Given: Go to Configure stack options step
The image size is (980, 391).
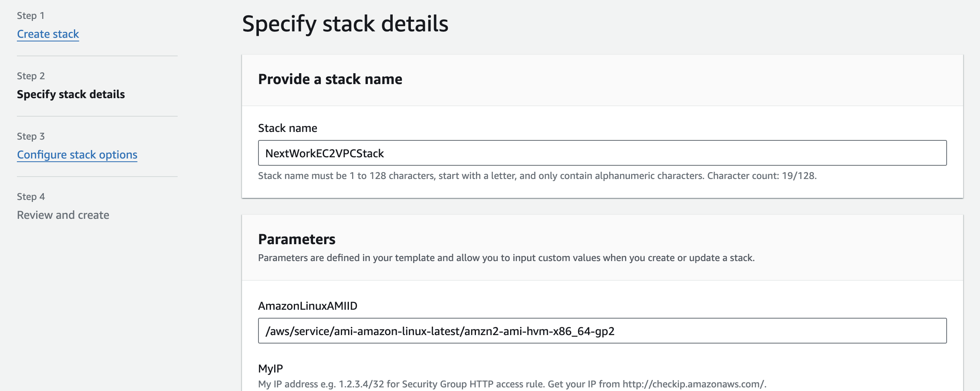Looking at the screenshot, I should [x=77, y=155].
